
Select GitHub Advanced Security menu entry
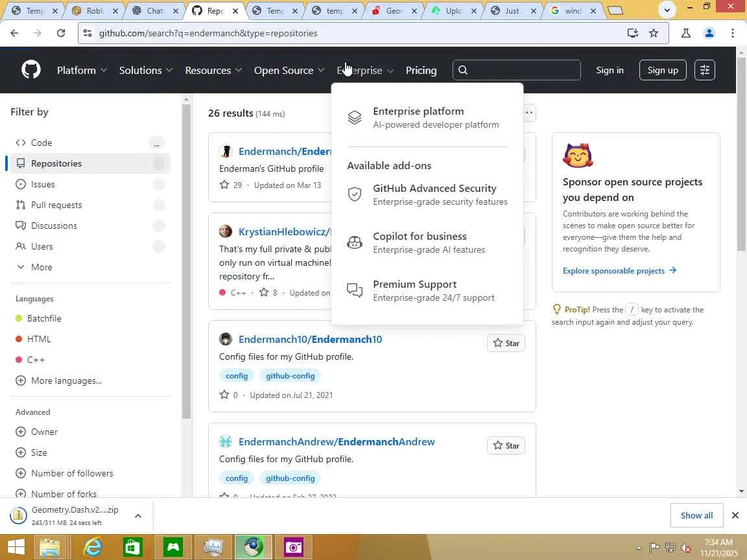427,194
